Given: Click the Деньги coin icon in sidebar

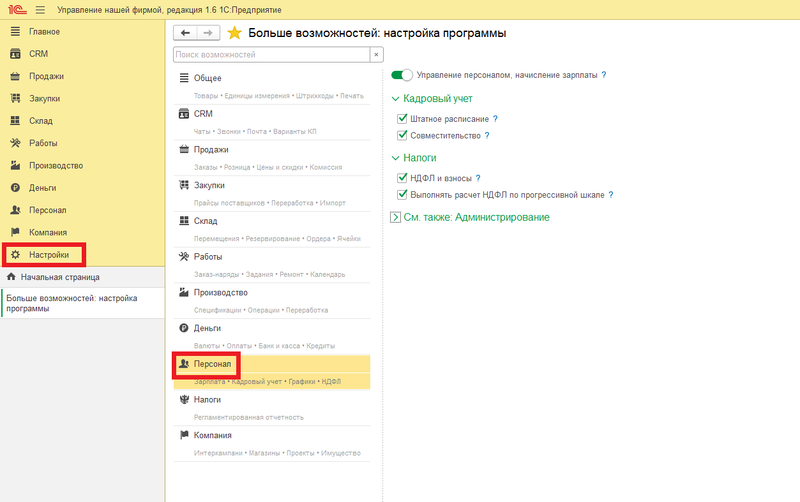Looking at the screenshot, I should (x=15, y=188).
